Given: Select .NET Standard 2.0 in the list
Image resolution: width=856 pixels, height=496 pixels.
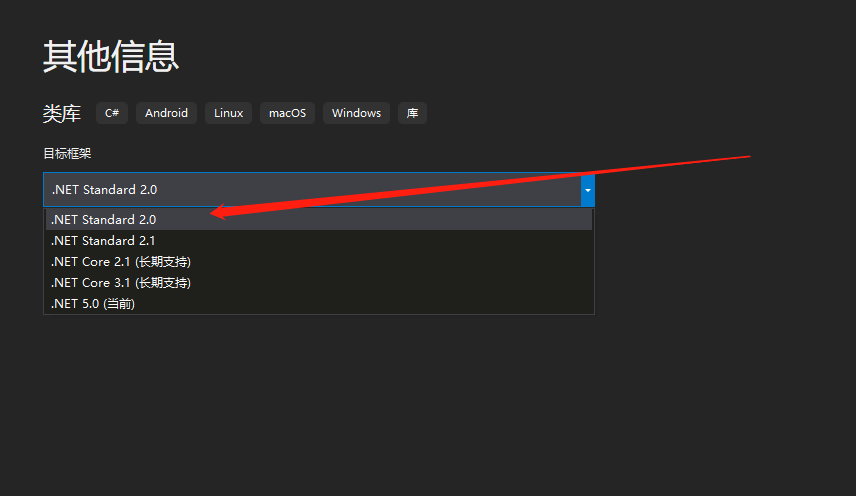Looking at the screenshot, I should click(319, 219).
